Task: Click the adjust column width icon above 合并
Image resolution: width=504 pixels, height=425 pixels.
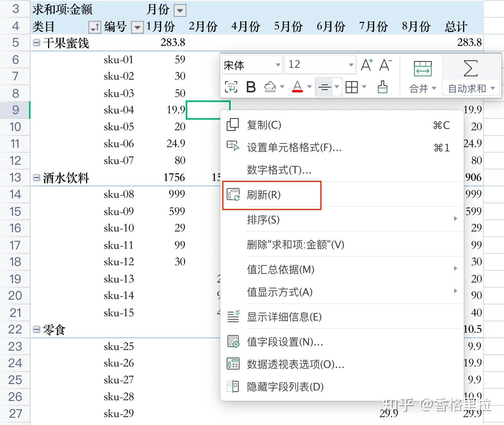Action: pos(422,69)
